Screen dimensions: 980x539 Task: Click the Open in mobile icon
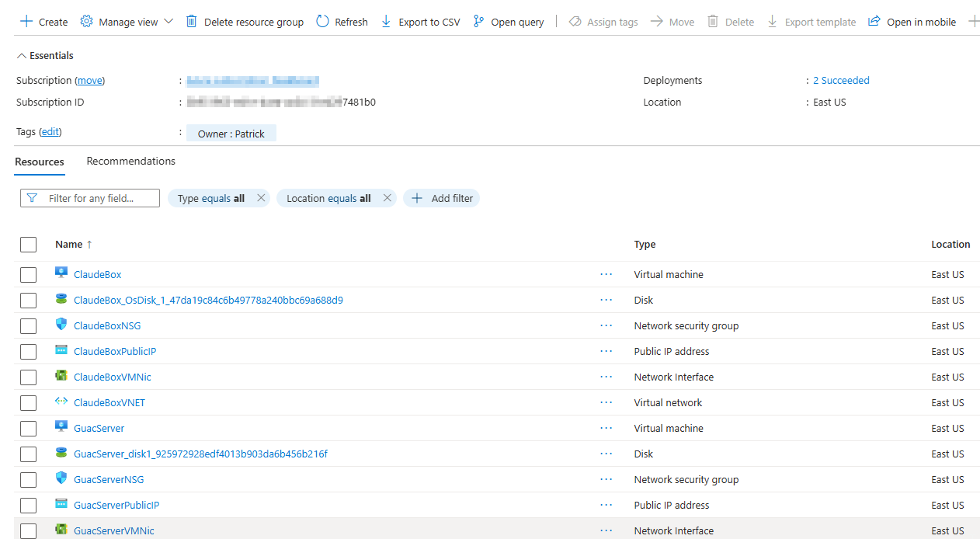(874, 21)
